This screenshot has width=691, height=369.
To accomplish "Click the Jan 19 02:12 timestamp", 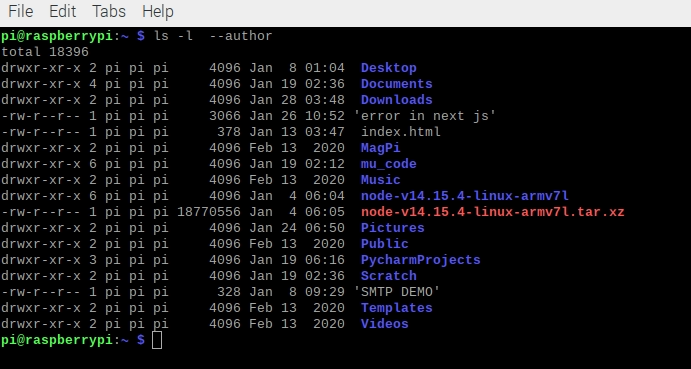I will pos(297,164).
